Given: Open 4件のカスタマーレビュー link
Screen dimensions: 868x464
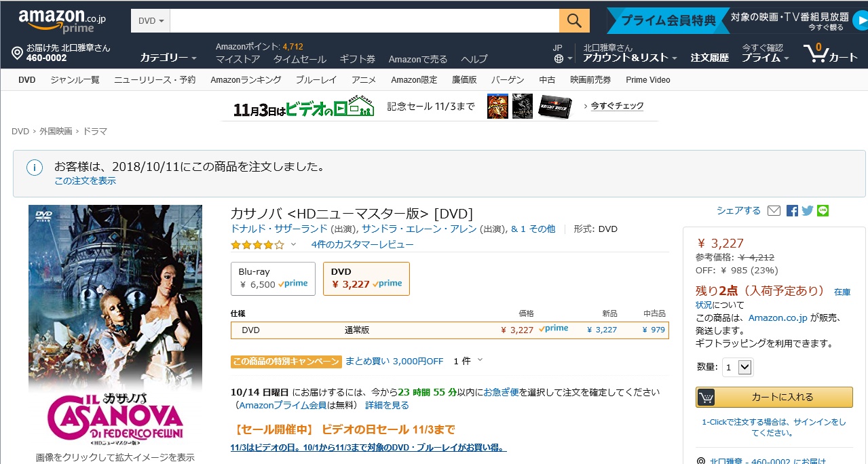Looking at the screenshot, I should [362, 244].
